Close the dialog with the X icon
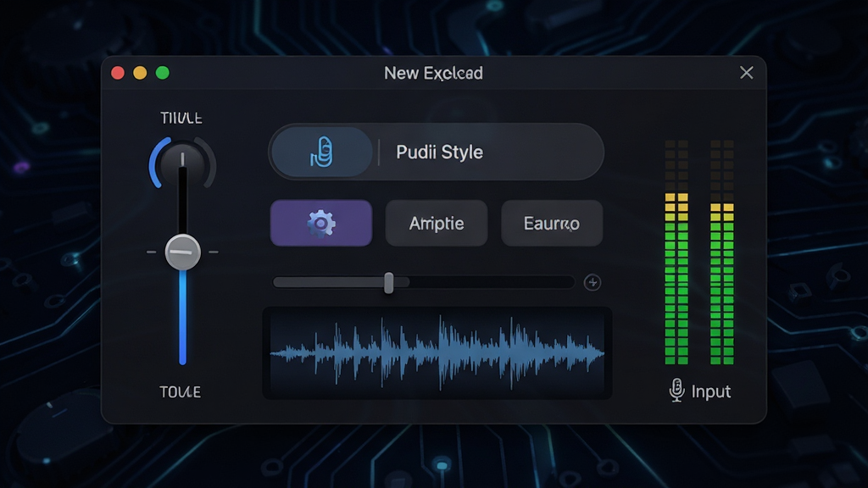868x488 pixels. tap(746, 73)
